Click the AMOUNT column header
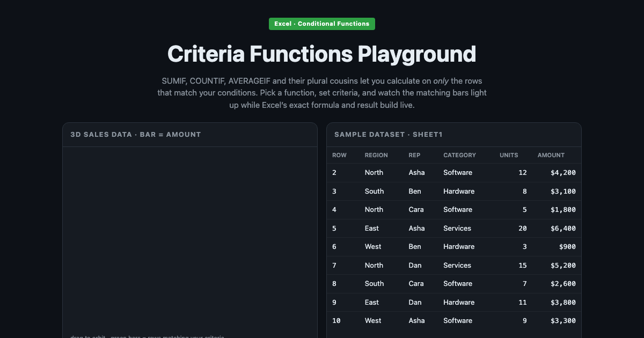The width and height of the screenshot is (644, 338). 557,155
